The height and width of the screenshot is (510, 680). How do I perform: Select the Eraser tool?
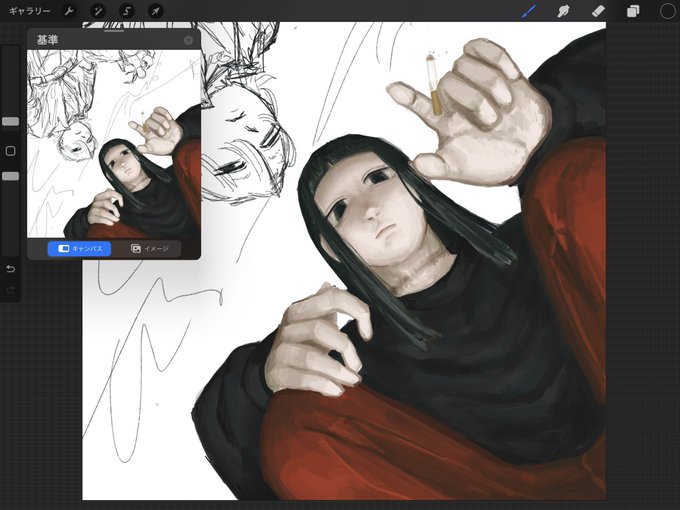pos(598,11)
